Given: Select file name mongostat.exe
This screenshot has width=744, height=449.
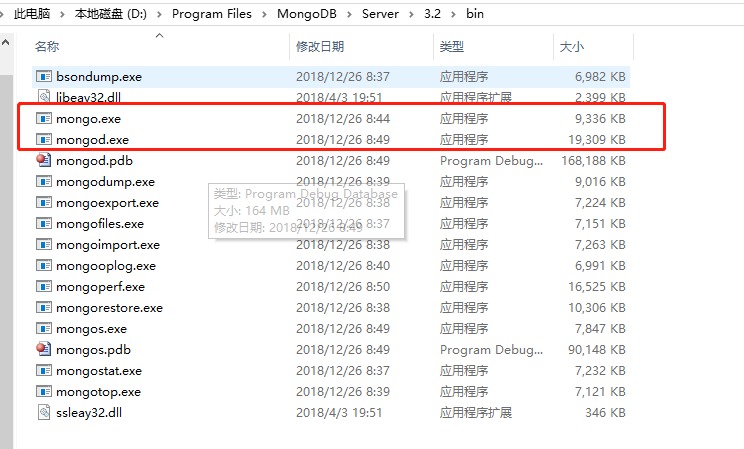Looking at the screenshot, I should pos(99,371).
